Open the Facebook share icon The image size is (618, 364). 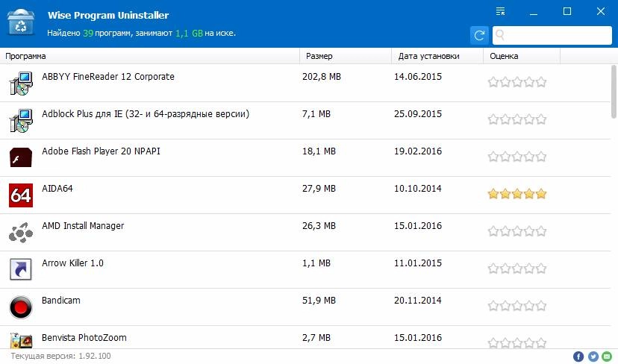(578, 357)
